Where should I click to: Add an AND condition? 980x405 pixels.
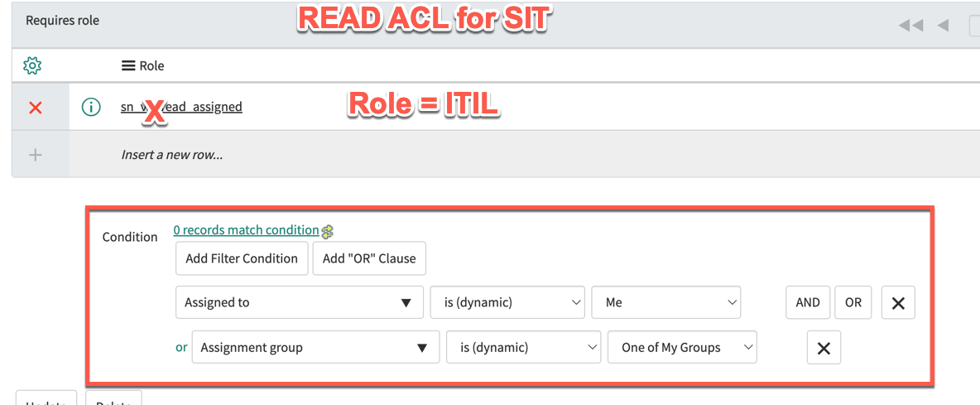click(x=808, y=302)
